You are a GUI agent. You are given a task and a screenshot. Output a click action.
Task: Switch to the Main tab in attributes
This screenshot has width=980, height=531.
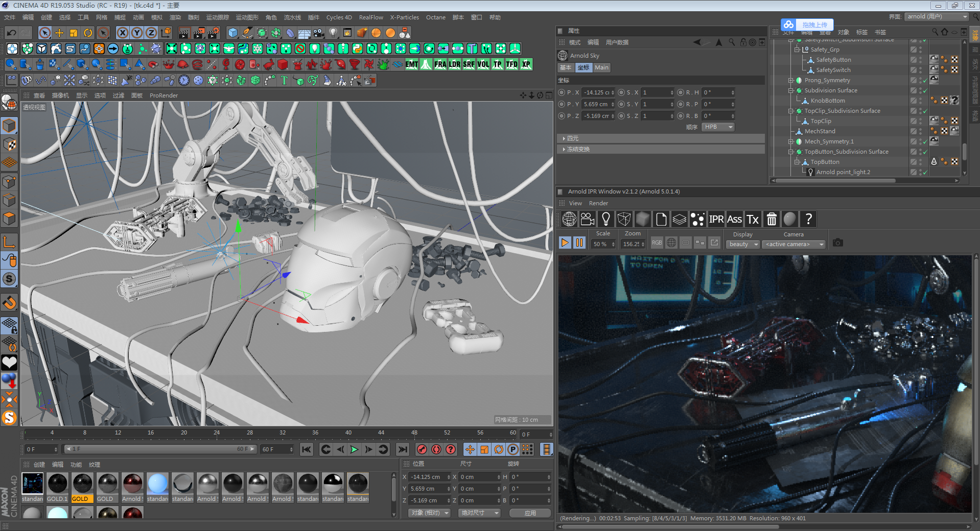pos(601,67)
